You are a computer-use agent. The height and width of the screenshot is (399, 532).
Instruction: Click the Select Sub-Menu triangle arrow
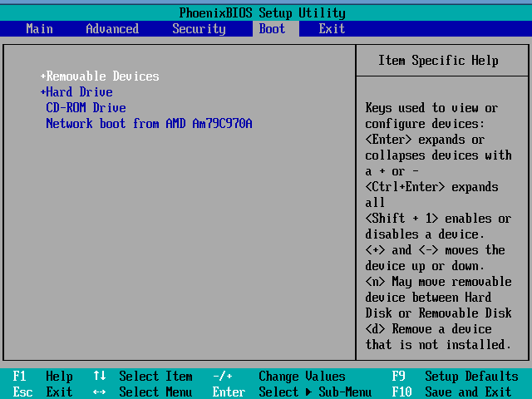tap(308, 392)
